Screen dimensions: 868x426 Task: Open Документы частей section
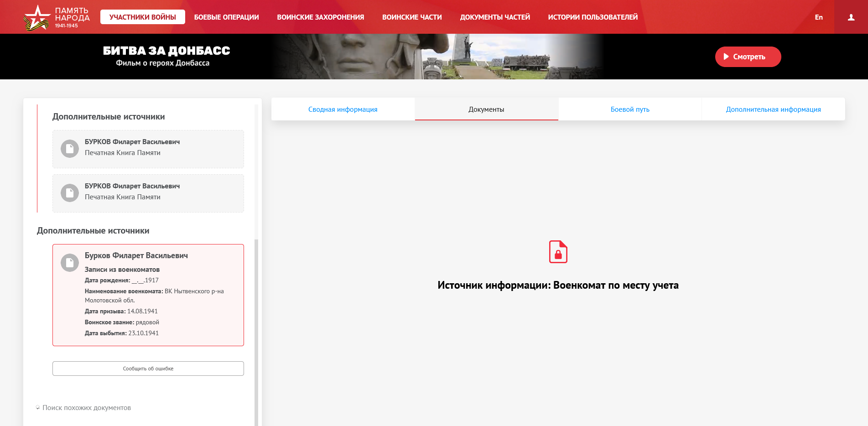[495, 17]
